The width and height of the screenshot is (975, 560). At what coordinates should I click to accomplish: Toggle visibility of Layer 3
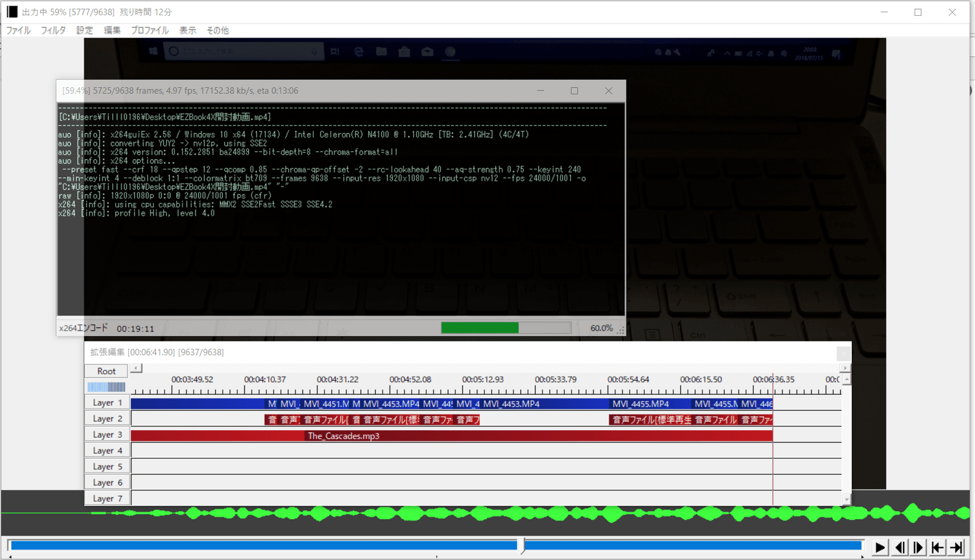107,434
